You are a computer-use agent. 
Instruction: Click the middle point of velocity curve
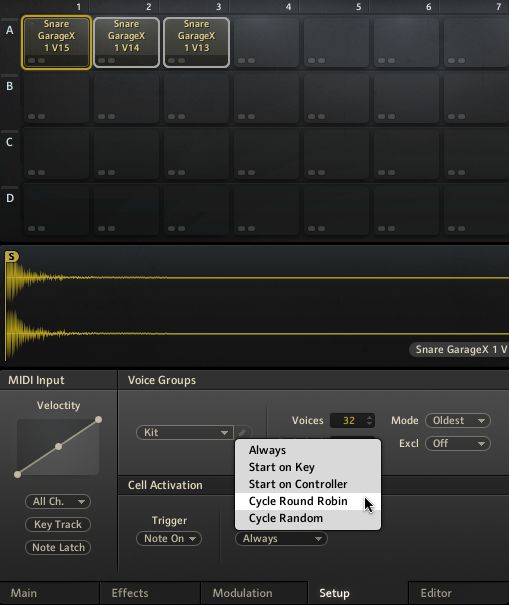click(58, 446)
